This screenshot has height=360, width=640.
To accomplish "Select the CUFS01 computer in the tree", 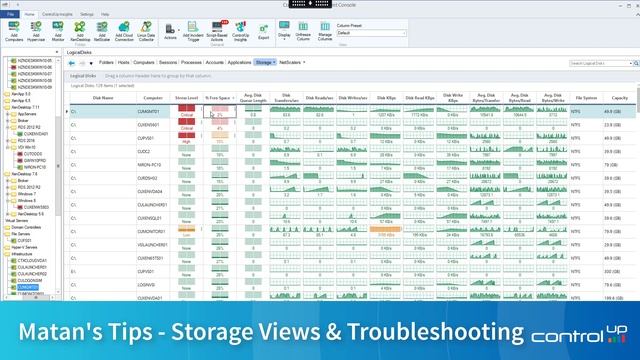I will coord(24,241).
